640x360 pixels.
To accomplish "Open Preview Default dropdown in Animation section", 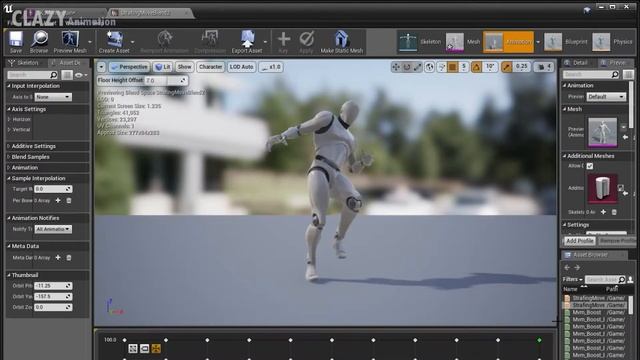I will point(606,97).
